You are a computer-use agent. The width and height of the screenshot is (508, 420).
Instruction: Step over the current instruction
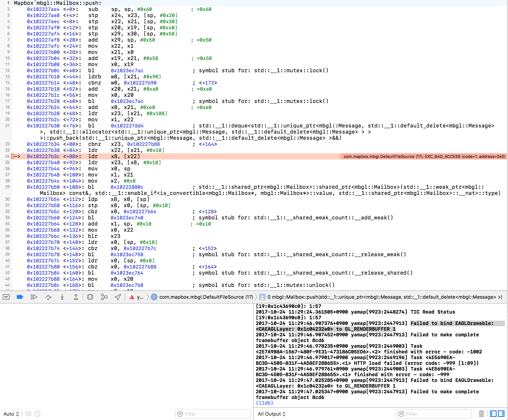pyautogui.click(x=48, y=297)
